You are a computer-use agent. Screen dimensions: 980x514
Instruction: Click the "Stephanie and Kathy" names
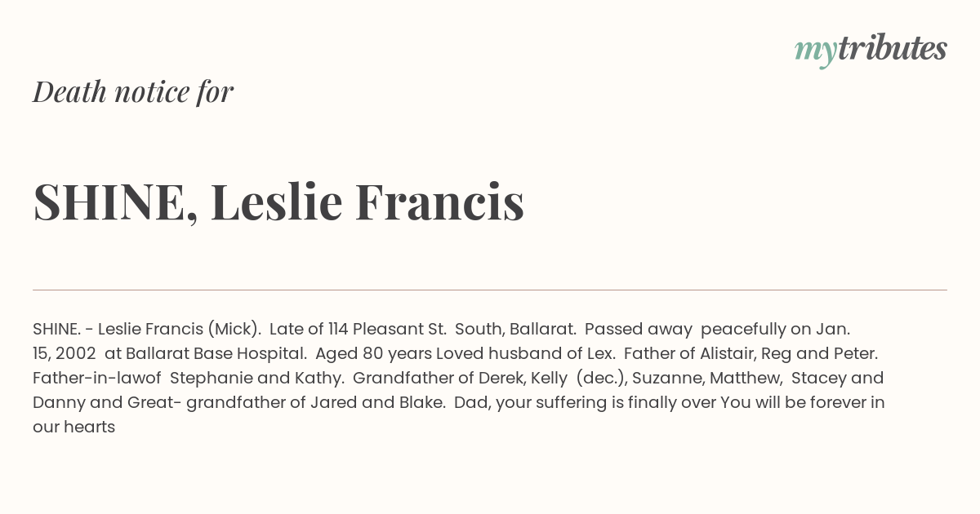(256, 378)
